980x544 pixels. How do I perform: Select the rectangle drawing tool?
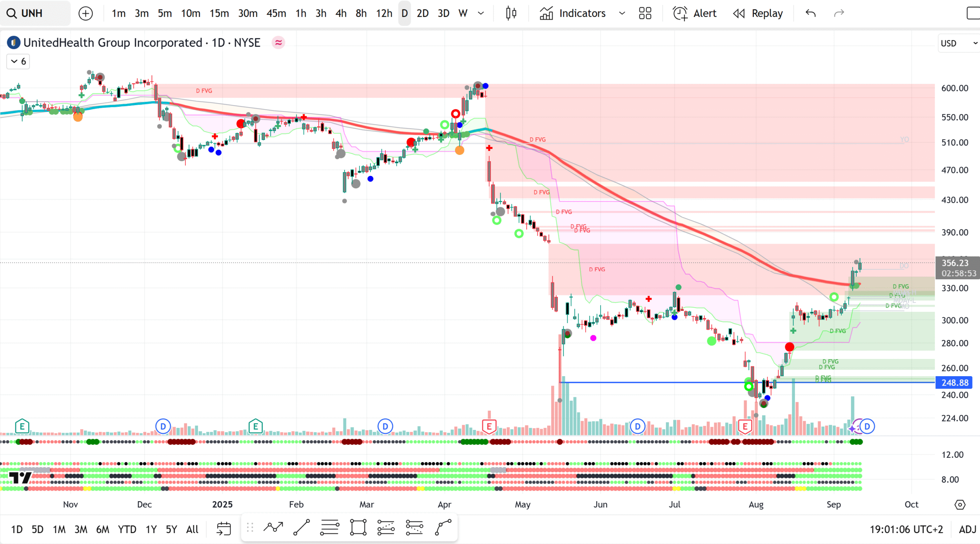358,528
